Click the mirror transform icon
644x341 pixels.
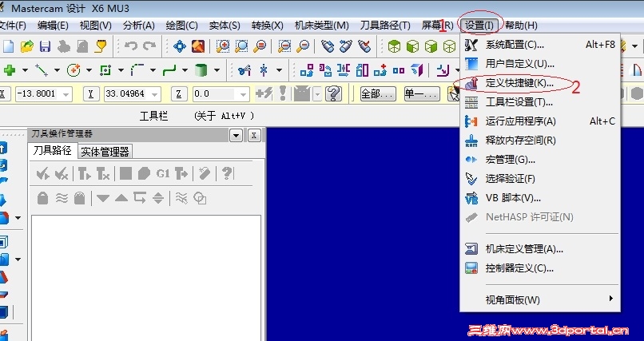click(x=344, y=70)
